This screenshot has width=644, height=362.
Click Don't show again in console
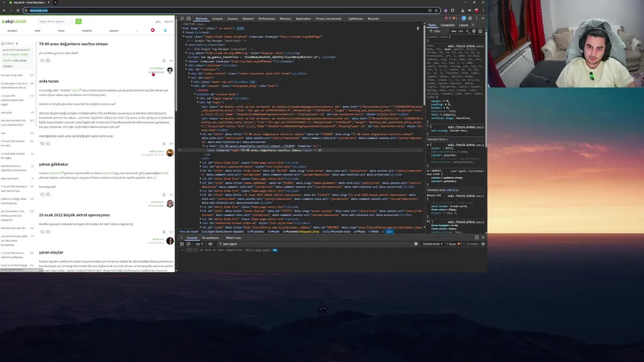coord(258,250)
